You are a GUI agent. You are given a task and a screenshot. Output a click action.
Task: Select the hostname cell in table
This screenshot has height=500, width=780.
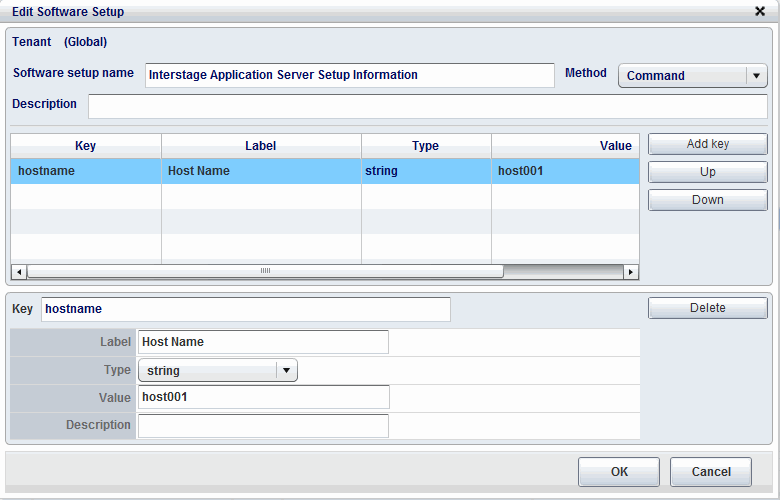click(86, 171)
